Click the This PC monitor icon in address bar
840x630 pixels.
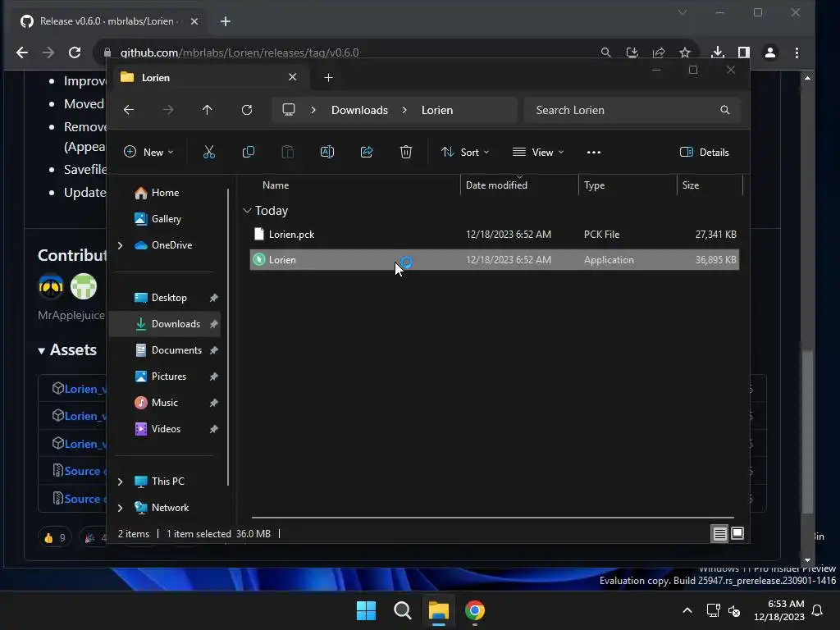(x=289, y=110)
